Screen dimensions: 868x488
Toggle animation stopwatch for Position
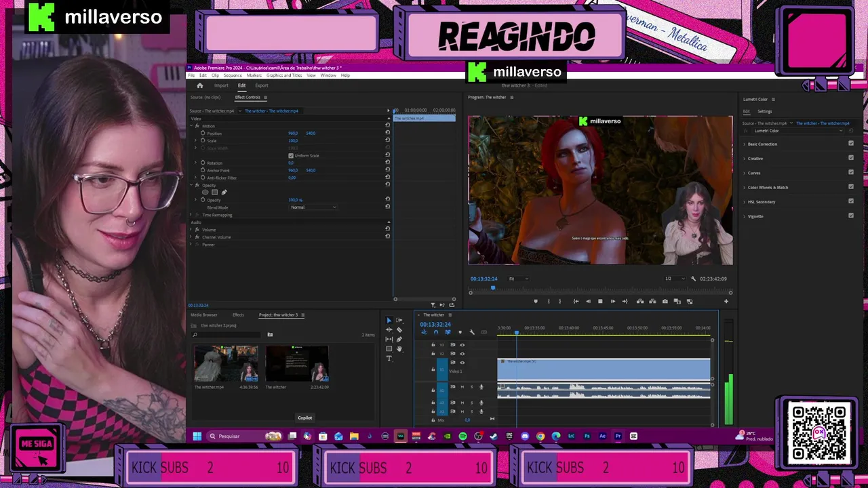pos(203,133)
